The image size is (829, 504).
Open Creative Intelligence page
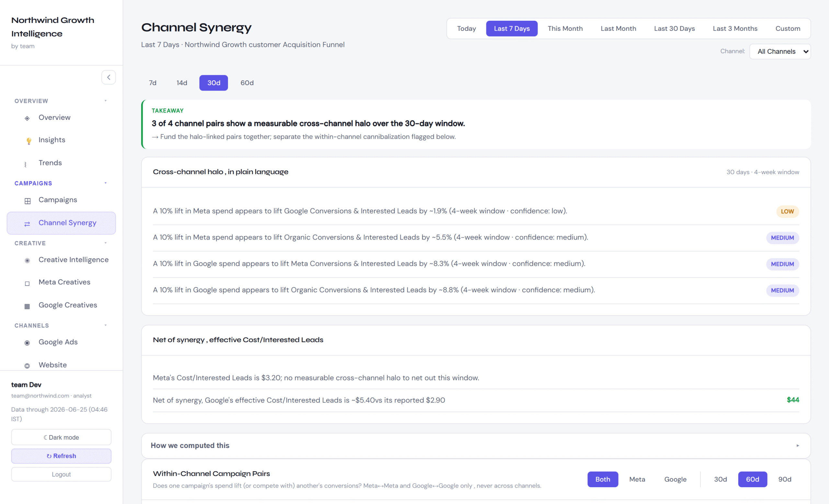tap(74, 260)
